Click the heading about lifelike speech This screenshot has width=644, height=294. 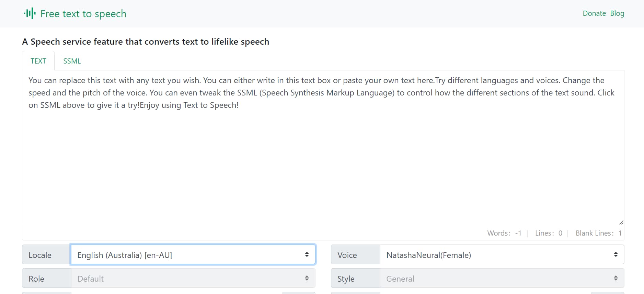[146, 42]
